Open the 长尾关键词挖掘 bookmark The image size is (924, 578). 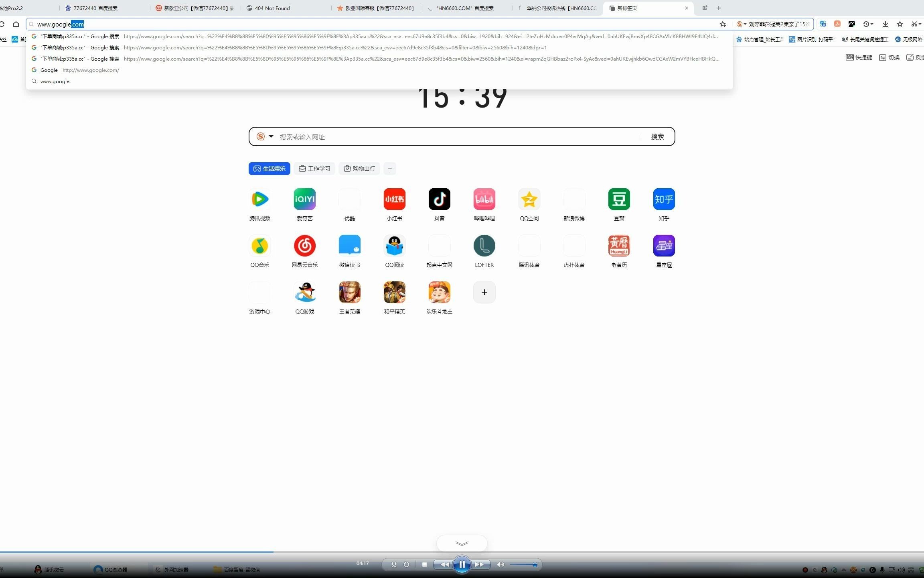[x=865, y=39]
